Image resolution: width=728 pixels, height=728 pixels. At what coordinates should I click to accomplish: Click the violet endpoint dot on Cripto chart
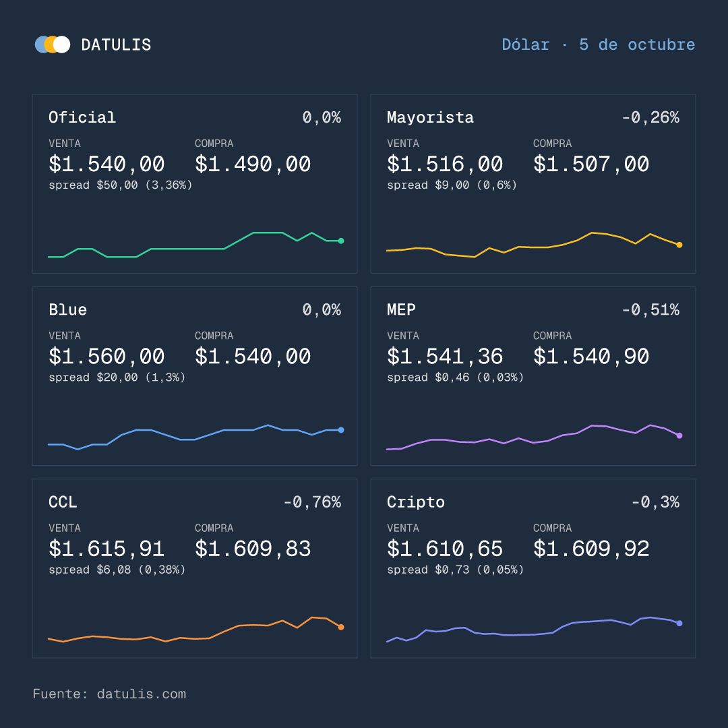679,623
